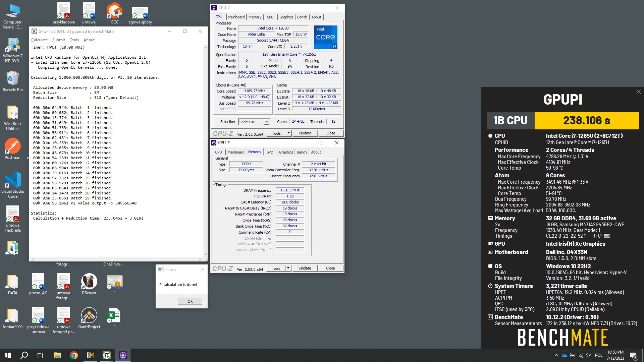The image size is (644, 362).
Task: Switch to Graphics tab in upper CPU-Z
Action: tap(286, 17)
